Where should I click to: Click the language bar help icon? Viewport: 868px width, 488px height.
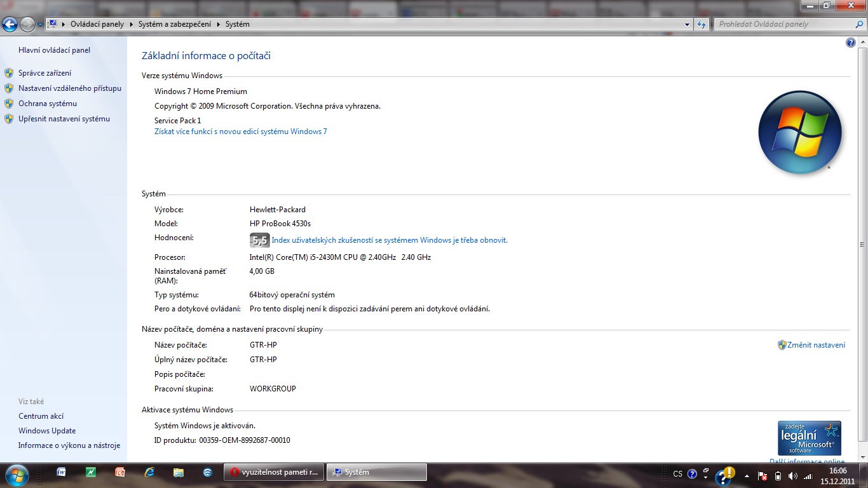point(692,474)
